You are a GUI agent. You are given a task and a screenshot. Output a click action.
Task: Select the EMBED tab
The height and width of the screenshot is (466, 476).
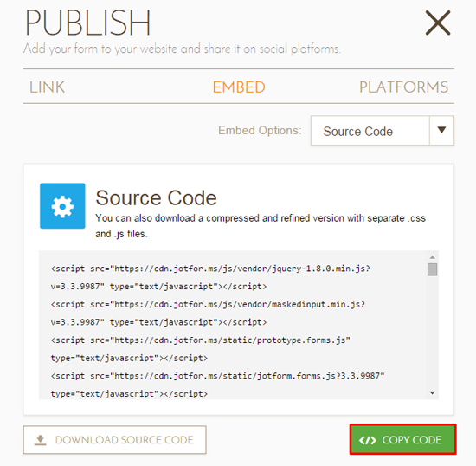[239, 87]
